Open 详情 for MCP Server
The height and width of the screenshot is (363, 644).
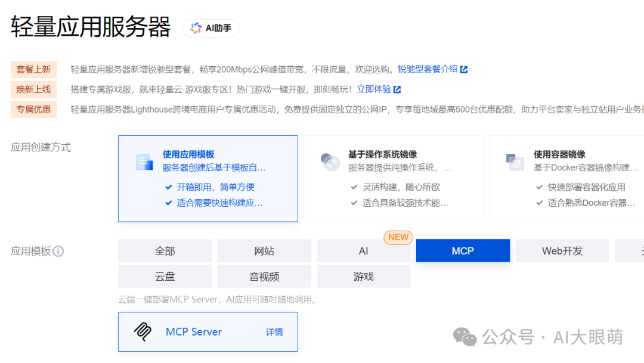click(274, 332)
